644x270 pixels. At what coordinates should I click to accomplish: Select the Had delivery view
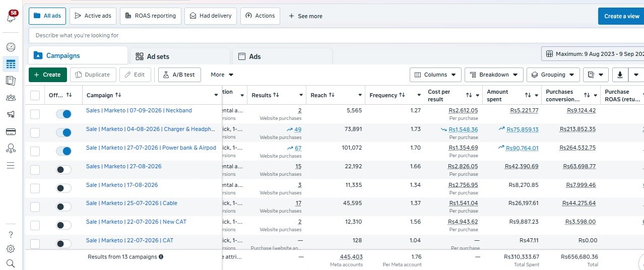click(211, 16)
